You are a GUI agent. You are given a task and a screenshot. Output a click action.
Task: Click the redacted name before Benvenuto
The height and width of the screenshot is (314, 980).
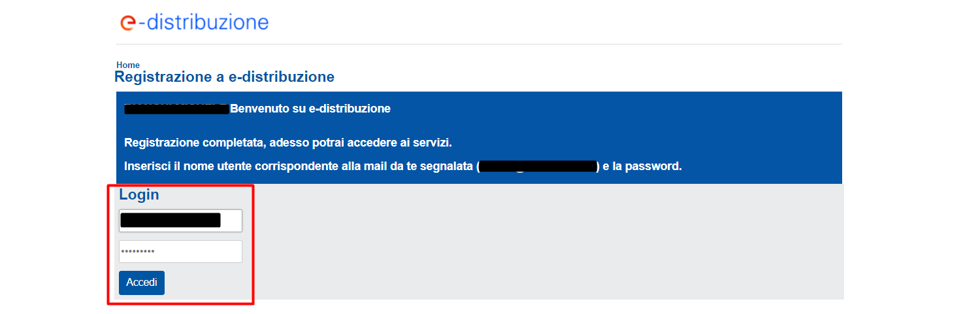(176, 109)
